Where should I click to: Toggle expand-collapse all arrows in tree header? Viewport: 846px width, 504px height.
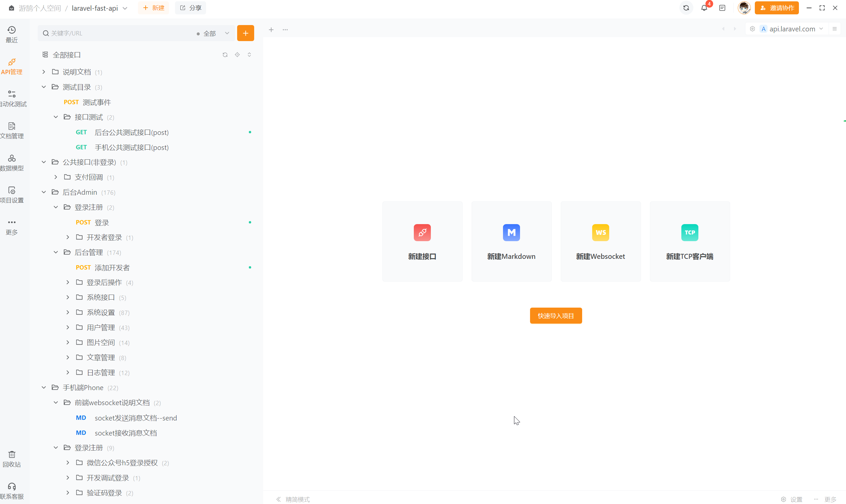(249, 55)
